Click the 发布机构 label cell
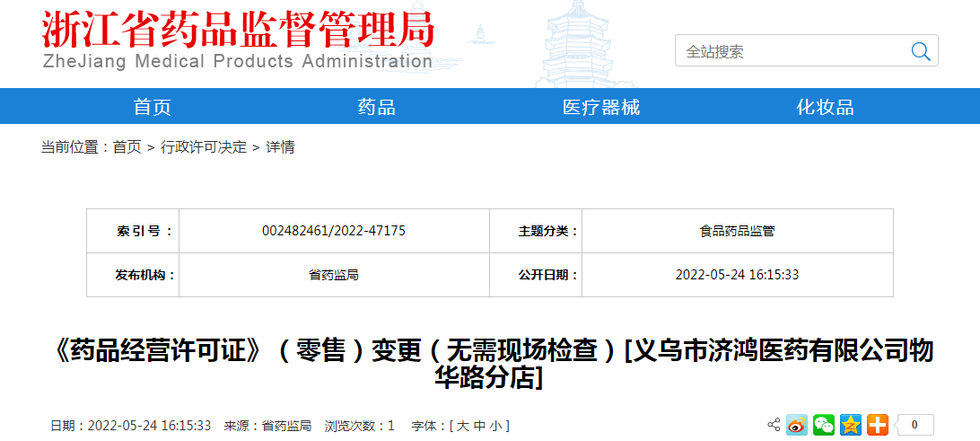The image size is (980, 441). coord(133,275)
